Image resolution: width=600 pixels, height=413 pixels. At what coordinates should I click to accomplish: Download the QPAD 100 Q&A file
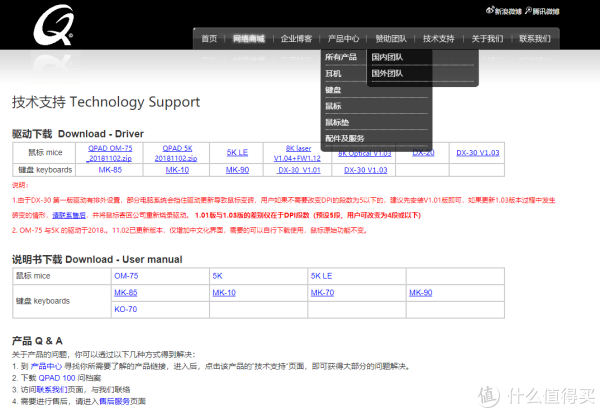[x=57, y=378]
